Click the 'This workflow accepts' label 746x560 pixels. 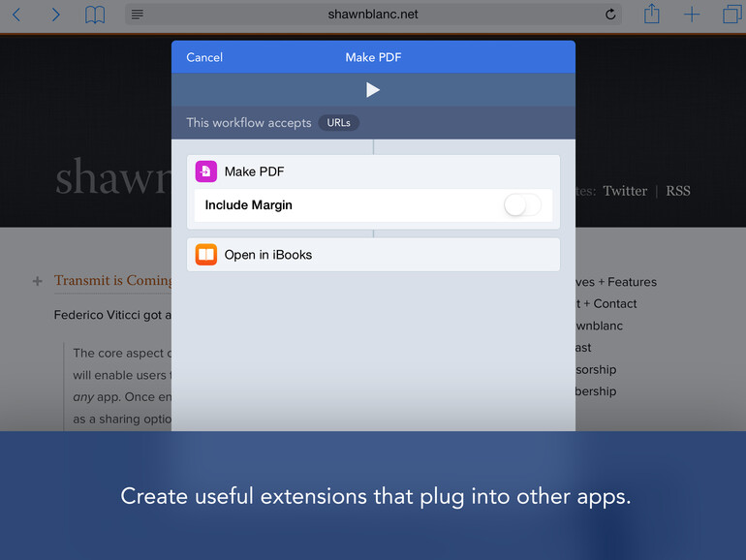[x=249, y=123]
